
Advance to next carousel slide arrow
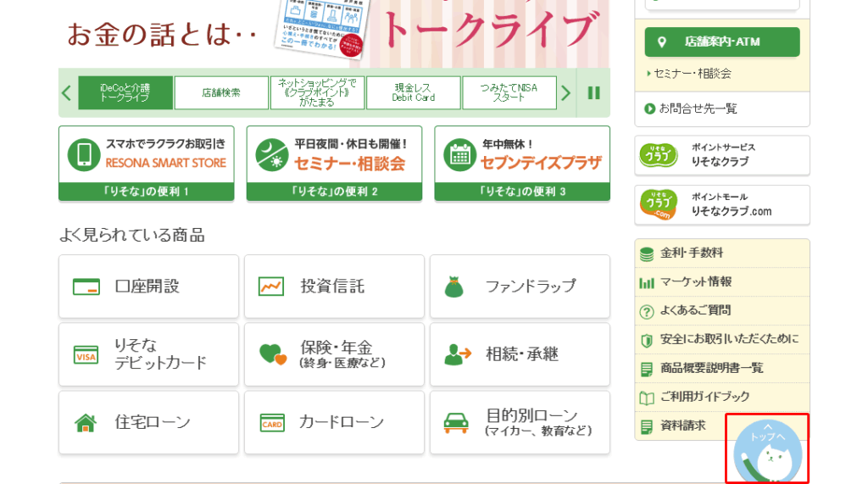click(x=565, y=93)
